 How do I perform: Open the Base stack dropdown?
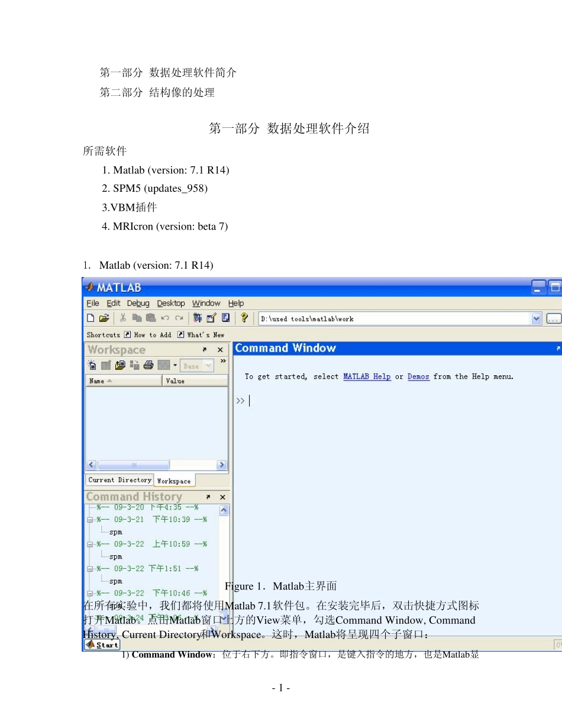[197, 366]
